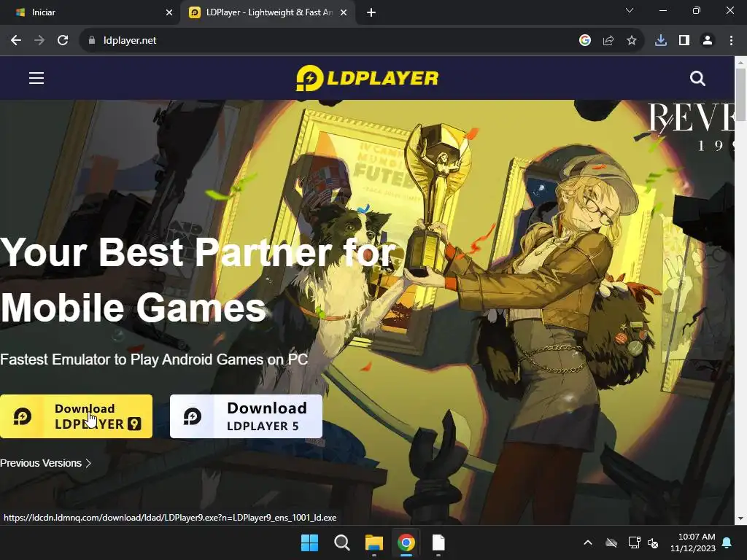
Task: Open the hamburger menu on LDPlayer site
Action: coord(36,78)
